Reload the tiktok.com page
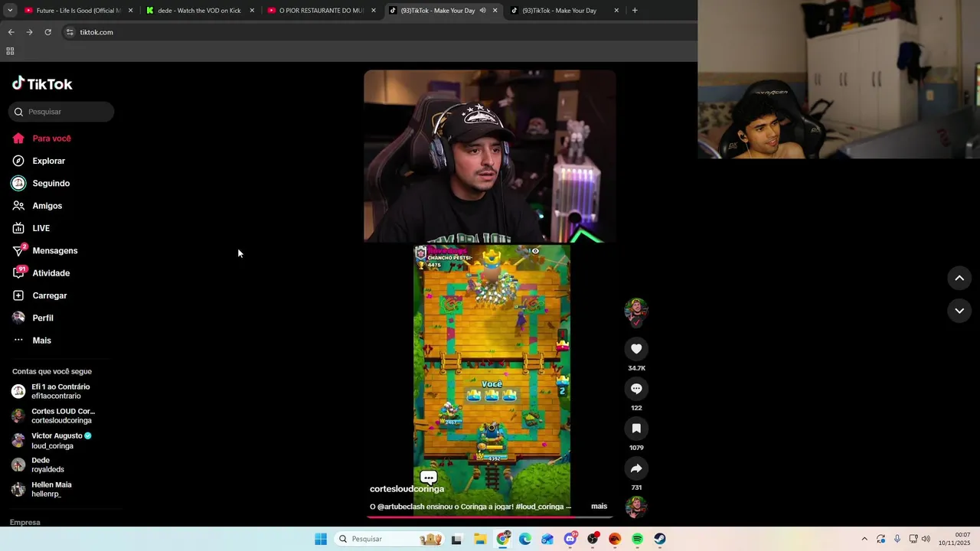The width and height of the screenshot is (980, 551). point(47,32)
